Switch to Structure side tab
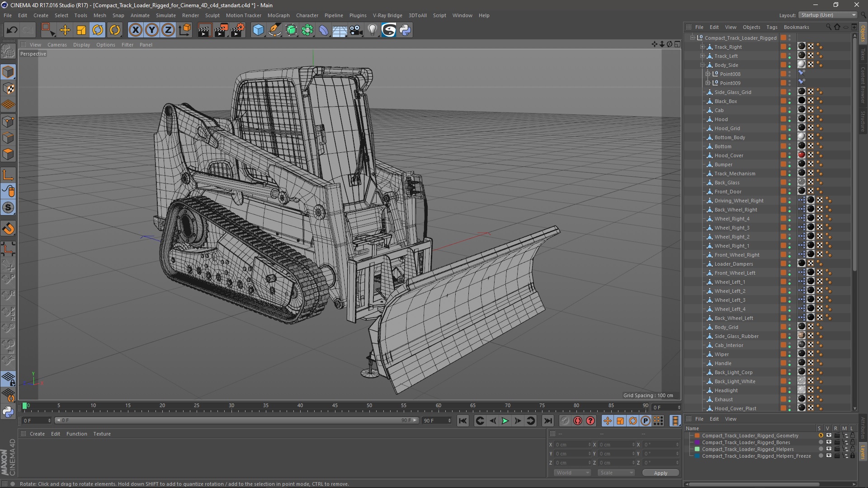Image resolution: width=868 pixels, height=488 pixels. (x=863, y=121)
